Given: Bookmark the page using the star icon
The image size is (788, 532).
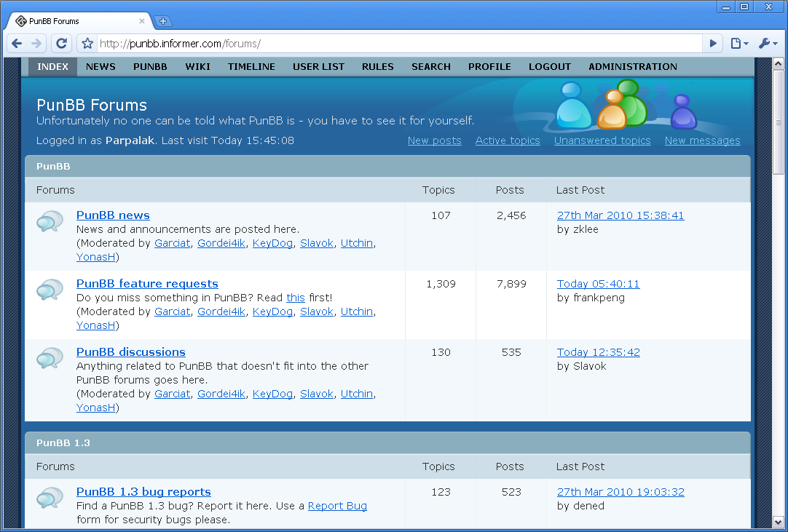Looking at the screenshot, I should (x=87, y=44).
